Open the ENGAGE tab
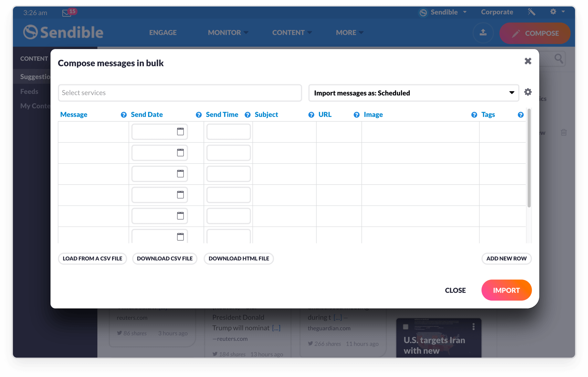588x377 pixels. pos(163,33)
